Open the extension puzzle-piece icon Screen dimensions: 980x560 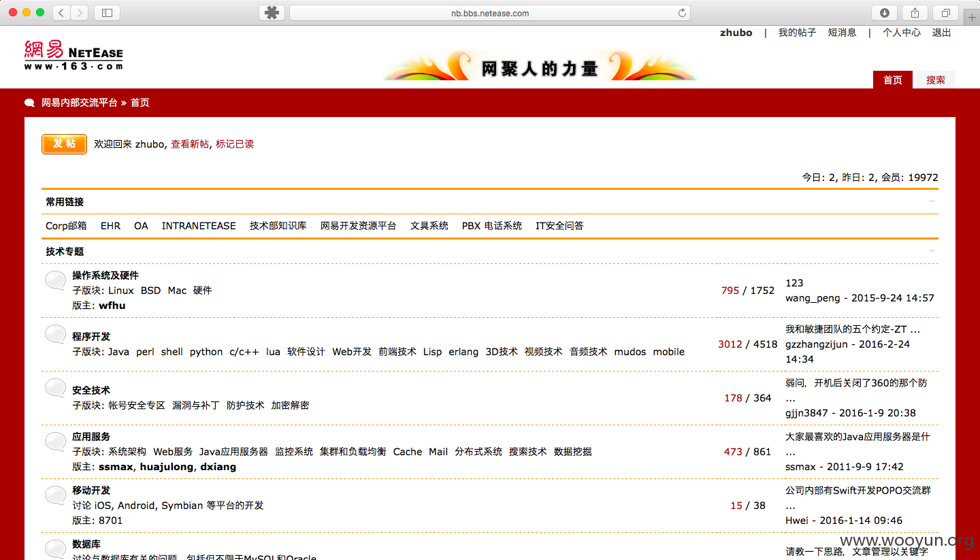272,13
